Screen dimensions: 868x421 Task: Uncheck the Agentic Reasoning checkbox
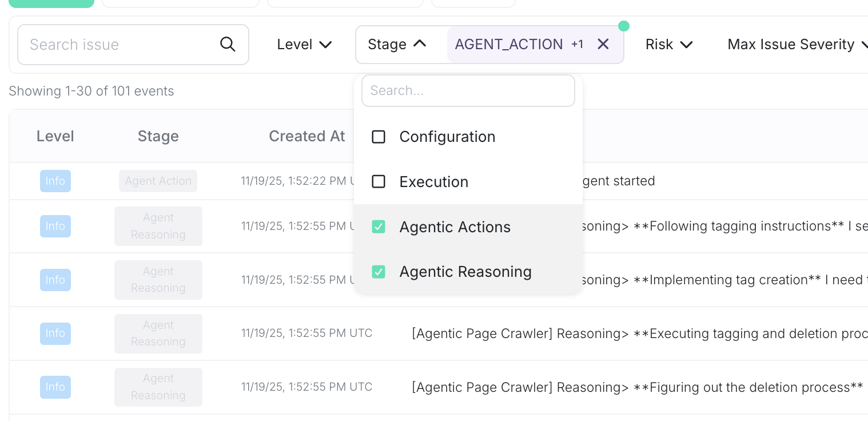(x=379, y=272)
